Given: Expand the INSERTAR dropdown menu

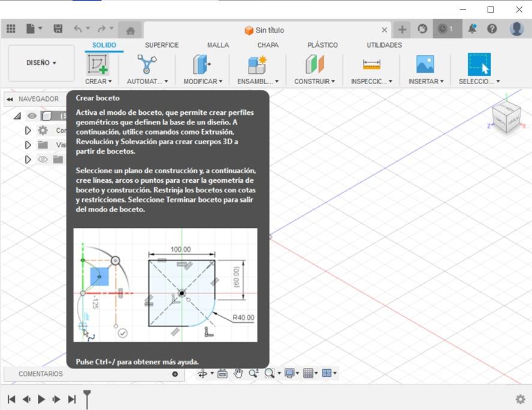Looking at the screenshot, I should [x=426, y=82].
